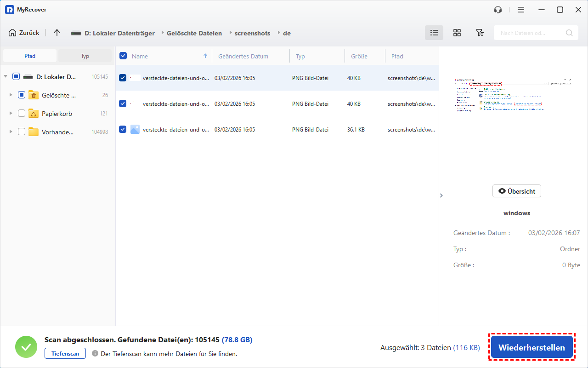Viewport: 588px width, 368px height.
Task: Click the search magnifier icon
Action: [x=569, y=33]
